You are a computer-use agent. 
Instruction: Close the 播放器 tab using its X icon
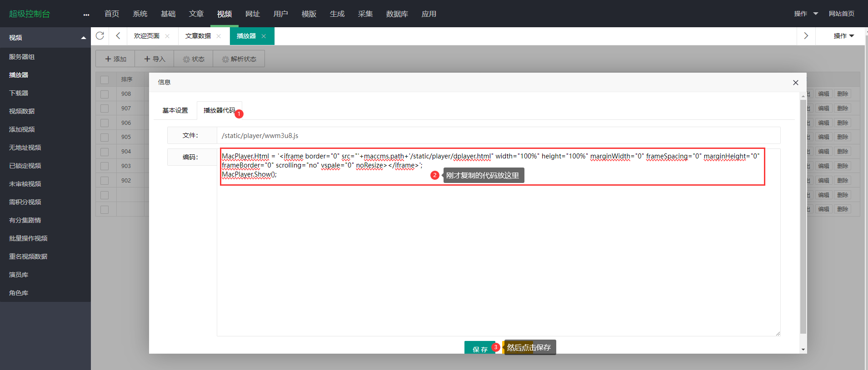coord(264,36)
